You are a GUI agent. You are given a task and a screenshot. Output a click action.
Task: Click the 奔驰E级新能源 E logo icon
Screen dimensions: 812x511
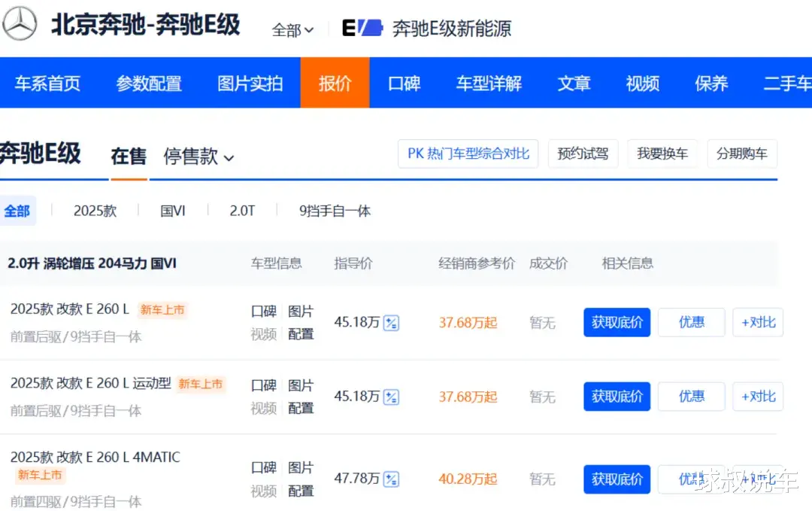pyautogui.click(x=362, y=28)
